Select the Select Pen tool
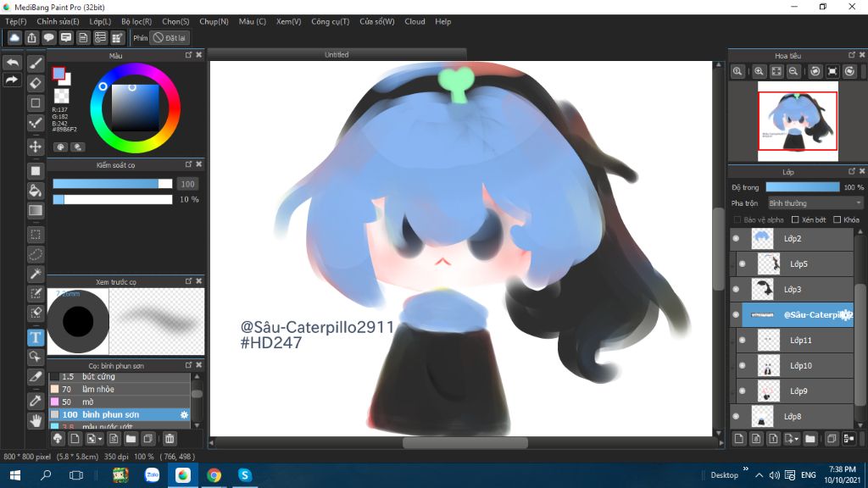868x488 pixels. (x=36, y=293)
